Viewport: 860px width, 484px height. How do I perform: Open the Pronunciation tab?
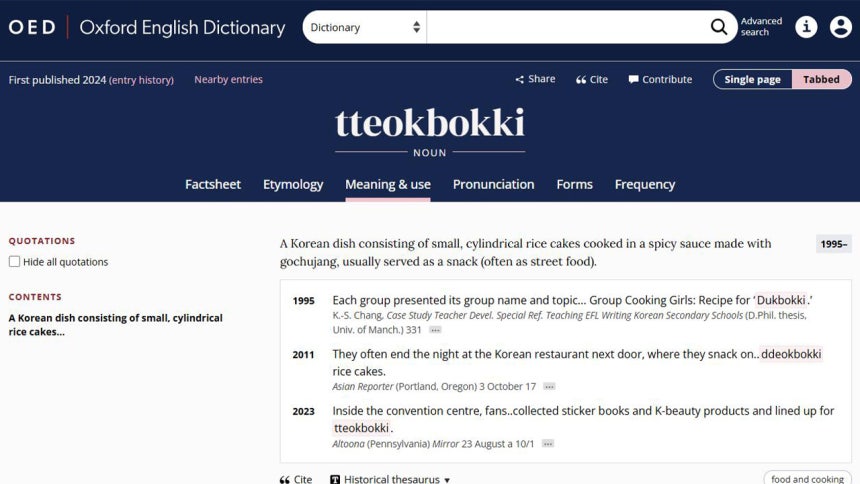[493, 184]
